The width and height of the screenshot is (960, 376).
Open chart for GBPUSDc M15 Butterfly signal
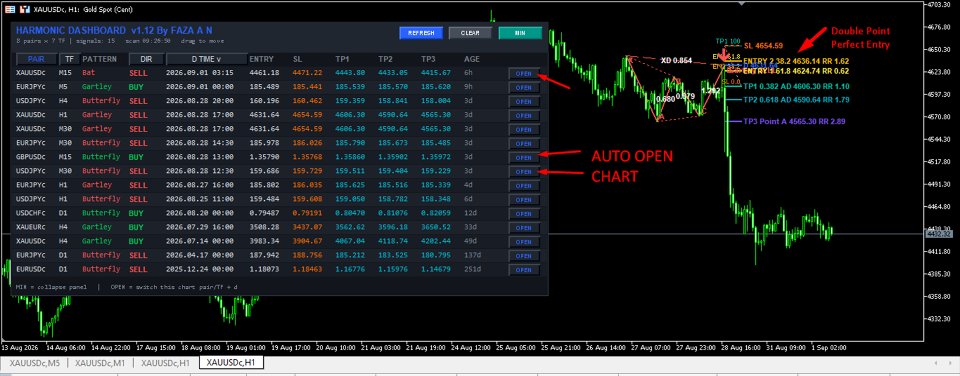pos(524,157)
